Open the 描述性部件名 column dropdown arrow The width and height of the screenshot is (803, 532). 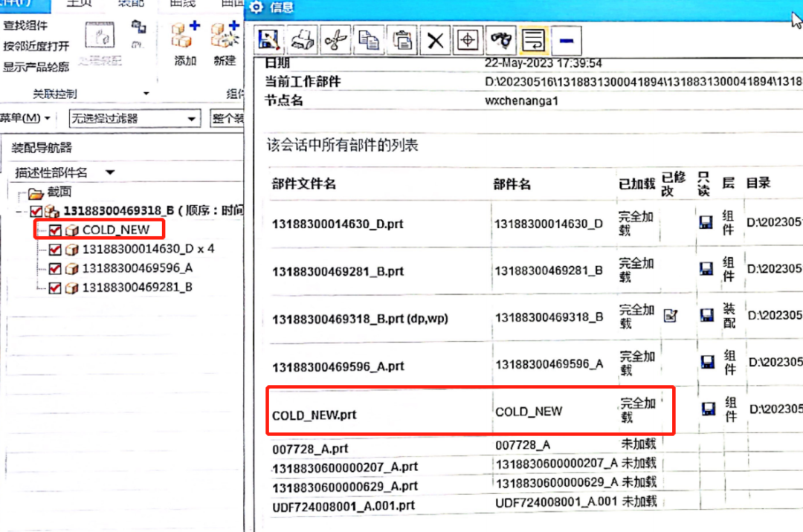(x=109, y=172)
